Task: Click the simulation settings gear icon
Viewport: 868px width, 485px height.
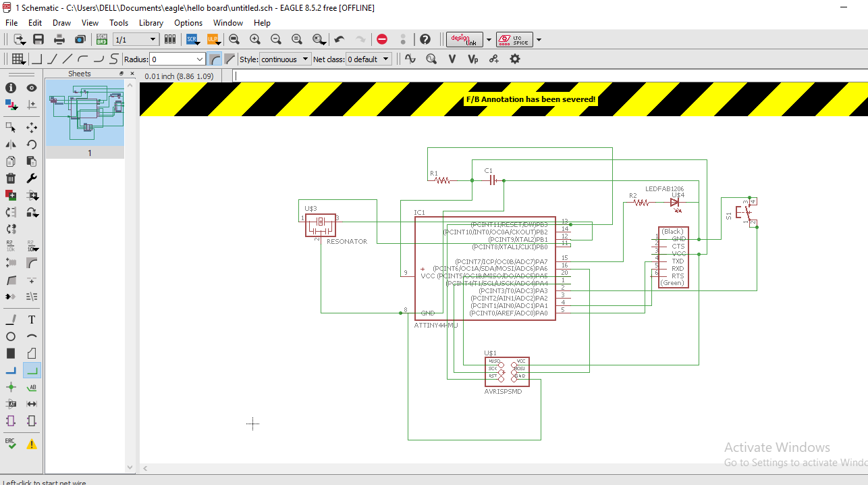Action: tap(515, 59)
